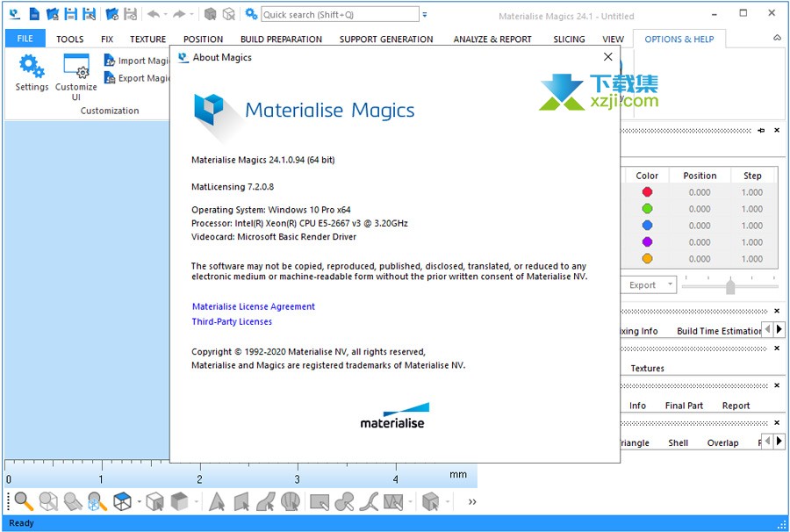Click the grey shaded cube icon

179,501
